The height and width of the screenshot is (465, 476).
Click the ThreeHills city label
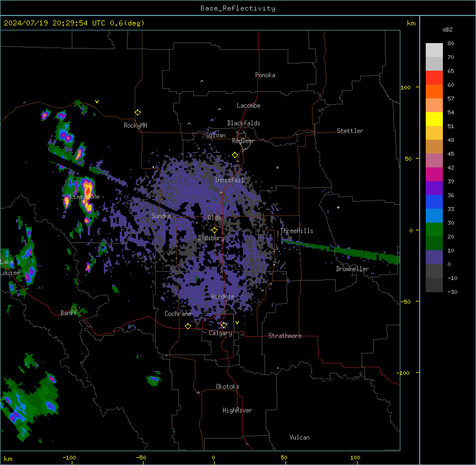tap(297, 231)
